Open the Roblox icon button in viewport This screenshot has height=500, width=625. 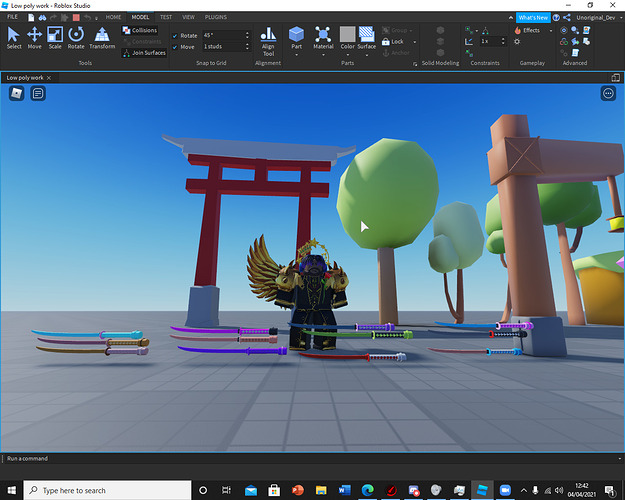tap(16, 93)
